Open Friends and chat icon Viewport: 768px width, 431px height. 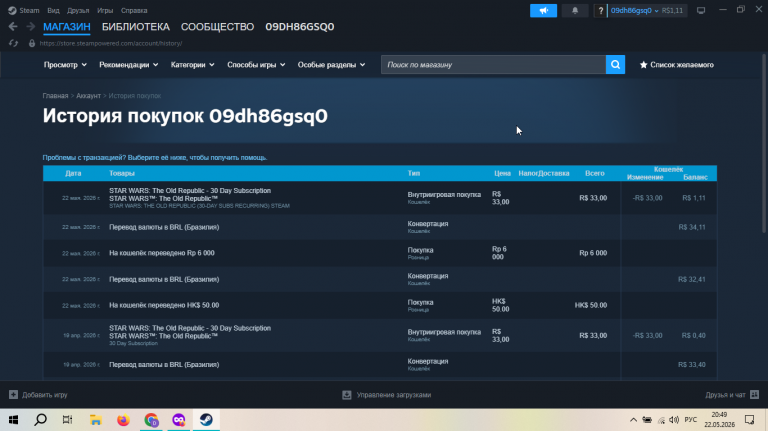[754, 394]
